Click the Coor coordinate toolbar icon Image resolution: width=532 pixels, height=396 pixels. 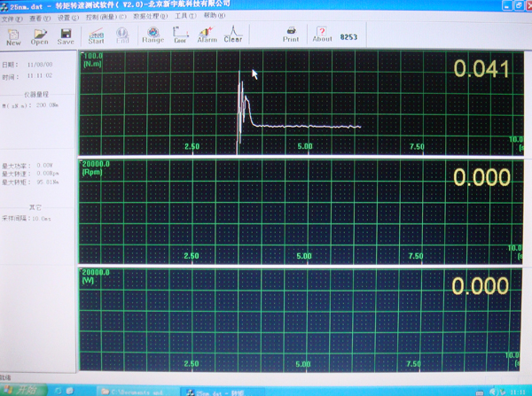(180, 35)
